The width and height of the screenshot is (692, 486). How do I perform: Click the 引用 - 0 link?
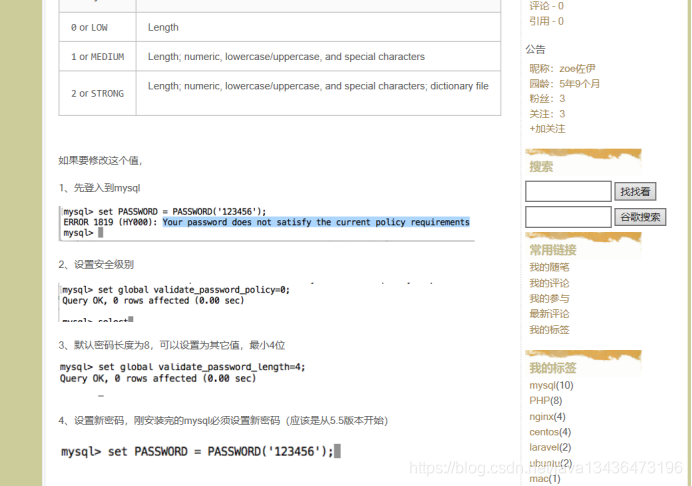[x=546, y=21]
